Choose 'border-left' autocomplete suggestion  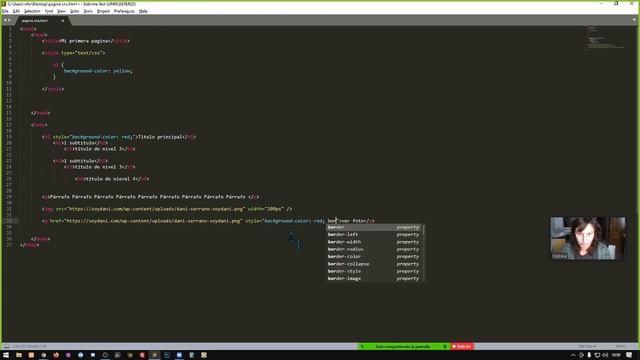[374, 235]
